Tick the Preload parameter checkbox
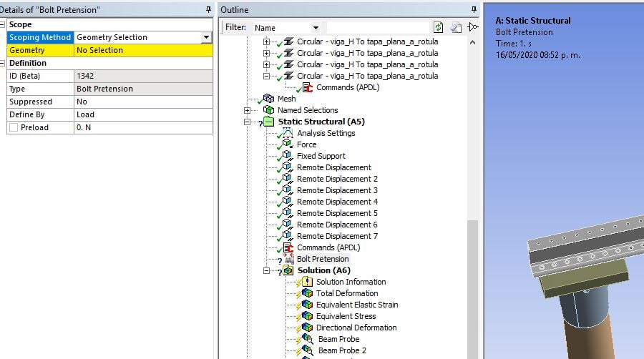The width and height of the screenshot is (644, 359). (x=14, y=127)
